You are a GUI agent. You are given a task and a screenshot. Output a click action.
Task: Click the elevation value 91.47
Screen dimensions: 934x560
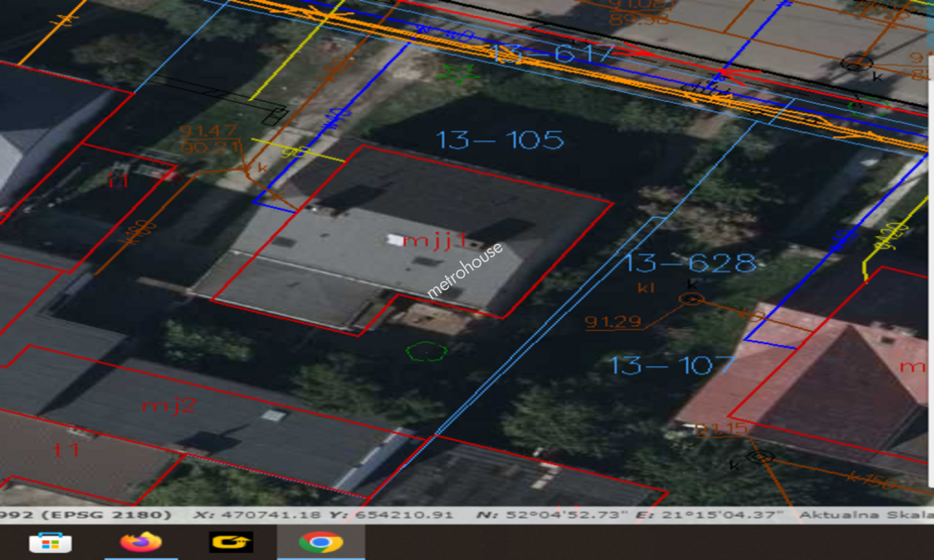click(x=208, y=131)
